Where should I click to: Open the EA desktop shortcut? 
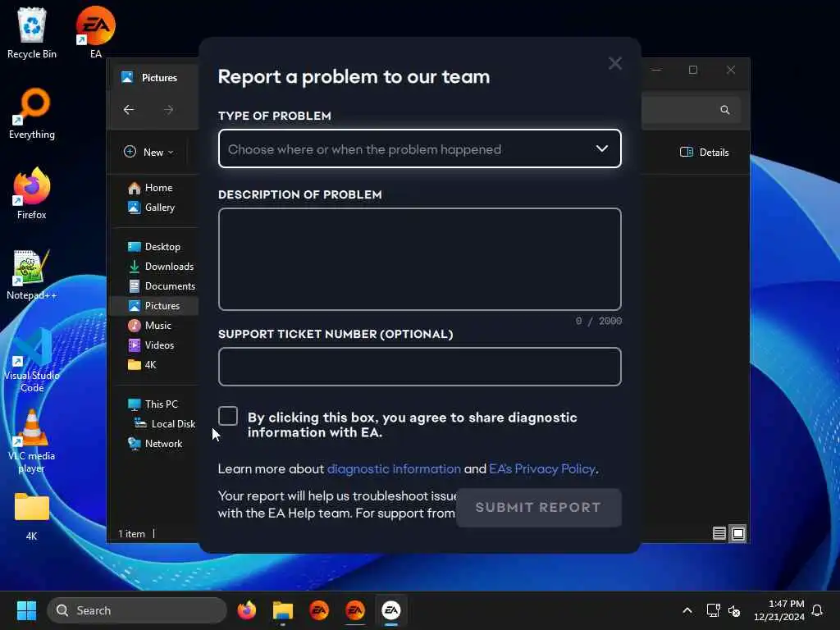point(95,33)
